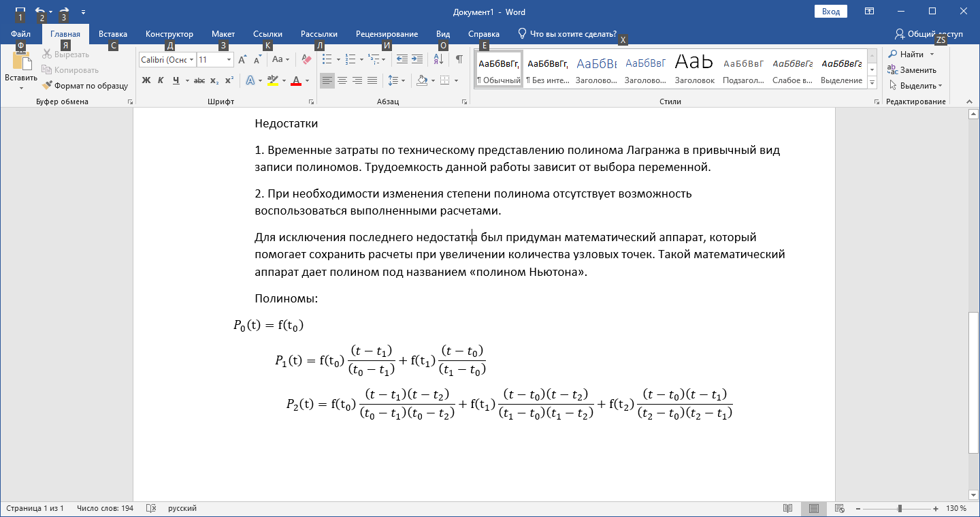Increase paragraph indent
The width and height of the screenshot is (980, 517).
tap(417, 60)
